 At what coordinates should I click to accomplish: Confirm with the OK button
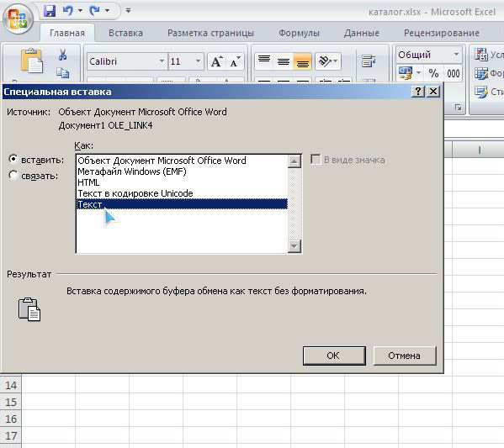[334, 356]
